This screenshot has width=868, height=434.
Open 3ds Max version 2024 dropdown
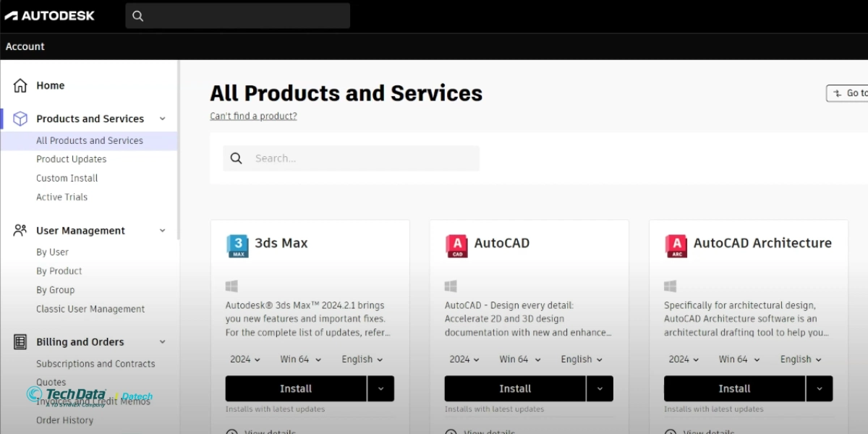point(247,359)
